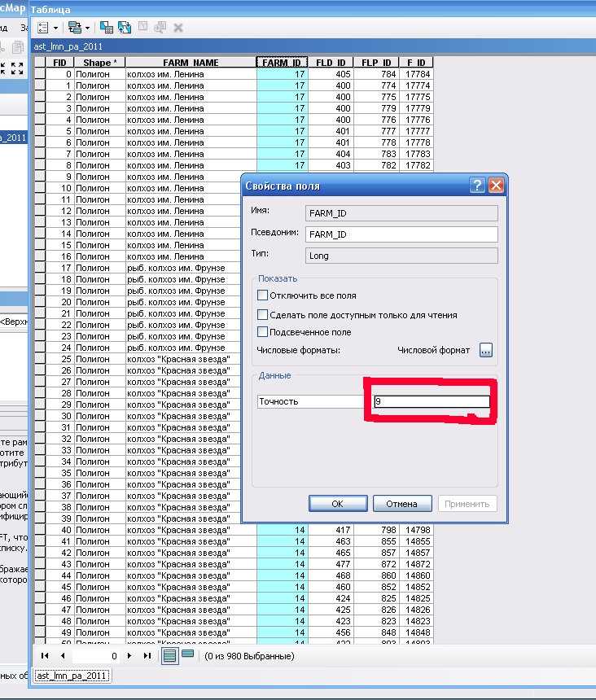Enable 'Отключить все поля' checkbox
Image resolution: width=596 pixels, height=700 pixels.
(263, 295)
